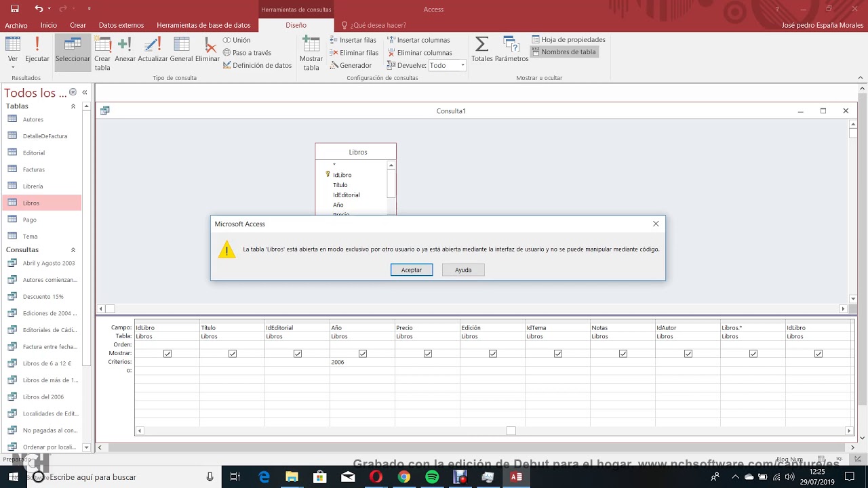Open Herramientas de base de datos tab
The image size is (868, 488).
tap(203, 25)
